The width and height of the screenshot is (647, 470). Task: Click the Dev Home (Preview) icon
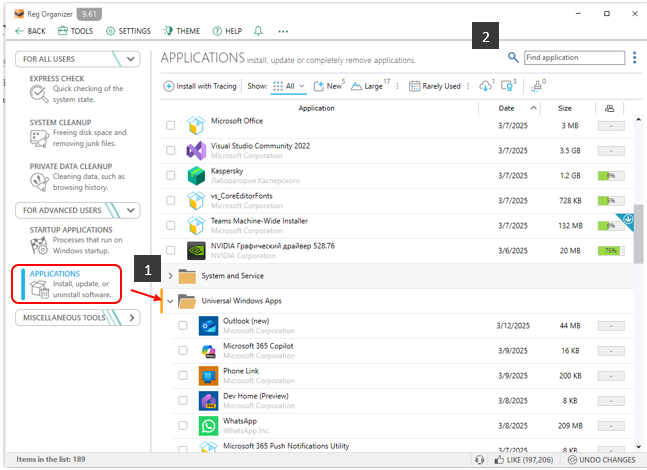coord(208,401)
